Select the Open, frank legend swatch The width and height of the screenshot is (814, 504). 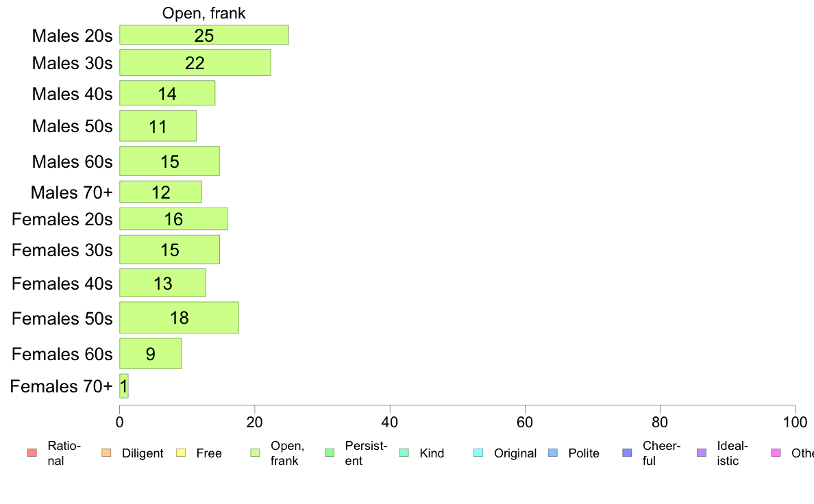coord(255,453)
